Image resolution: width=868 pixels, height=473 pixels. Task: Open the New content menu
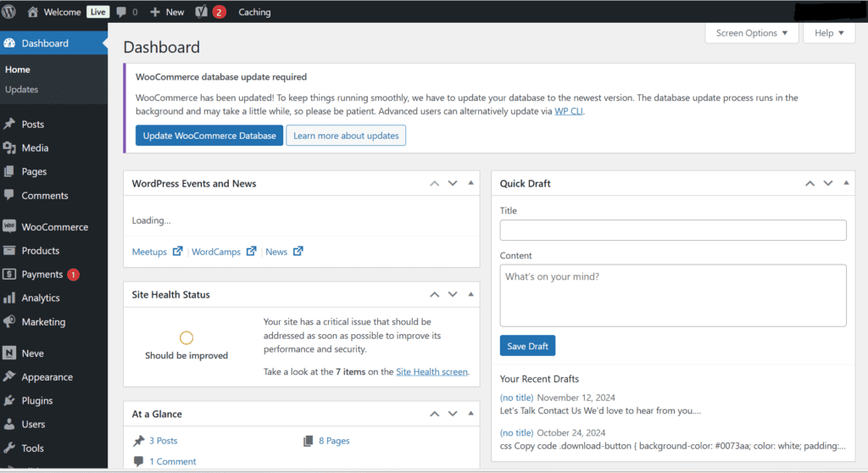167,12
